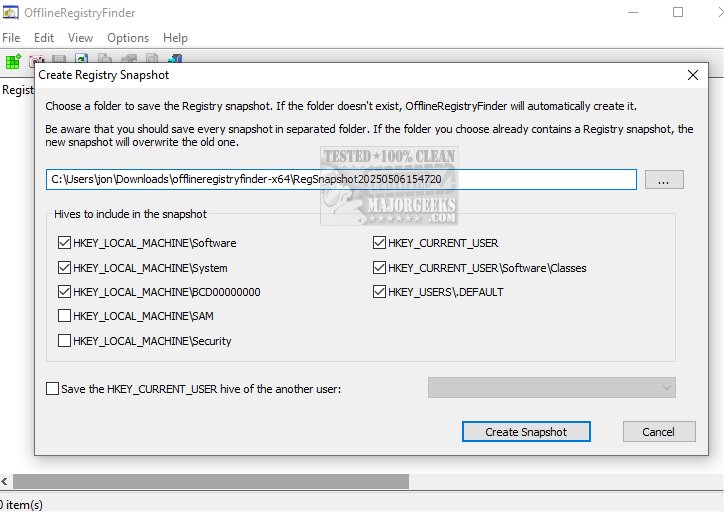Open the Help menu
The height and width of the screenshot is (517, 727).
175,38
